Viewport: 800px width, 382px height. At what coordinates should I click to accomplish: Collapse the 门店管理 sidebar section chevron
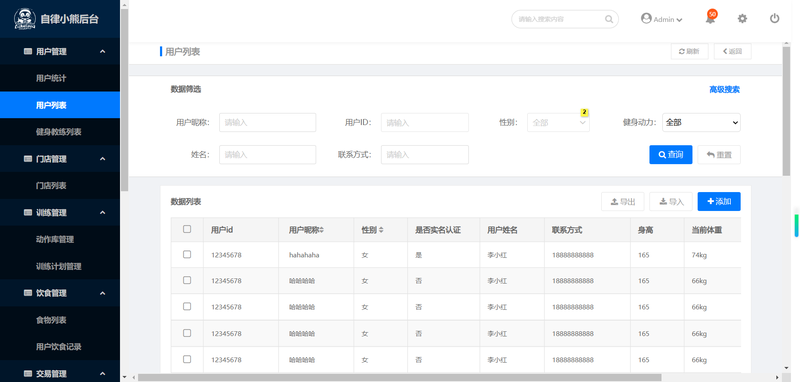(x=103, y=159)
